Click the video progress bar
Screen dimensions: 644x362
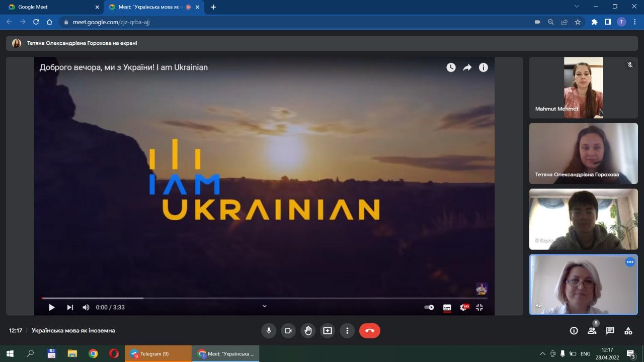264,298
